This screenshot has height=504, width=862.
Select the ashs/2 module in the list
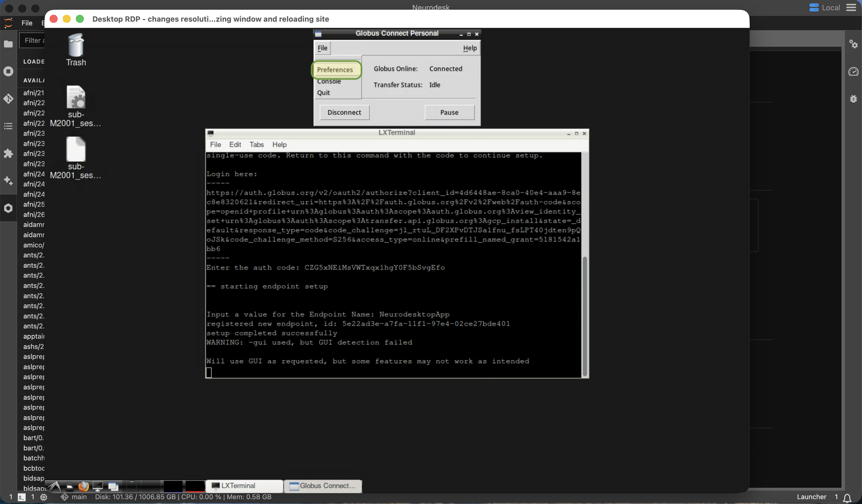click(34, 347)
